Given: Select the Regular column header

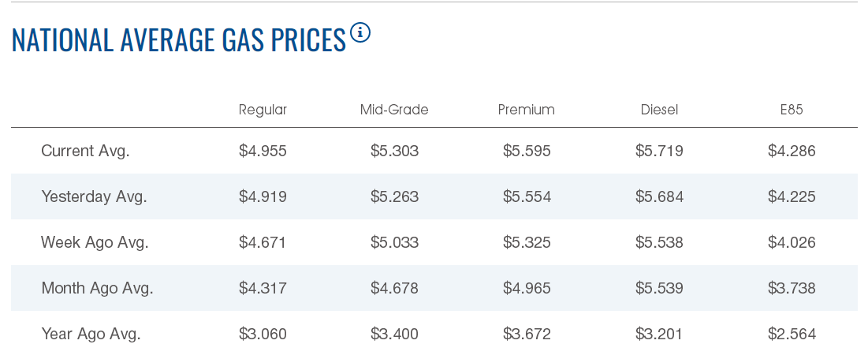Looking at the screenshot, I should point(263,110).
